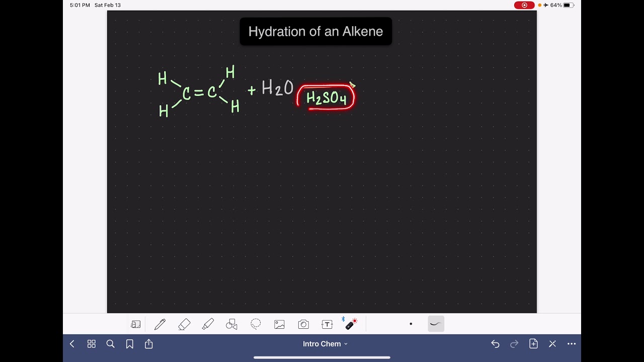Bookmark the current page
Screen dimensions: 644x362
(130, 344)
